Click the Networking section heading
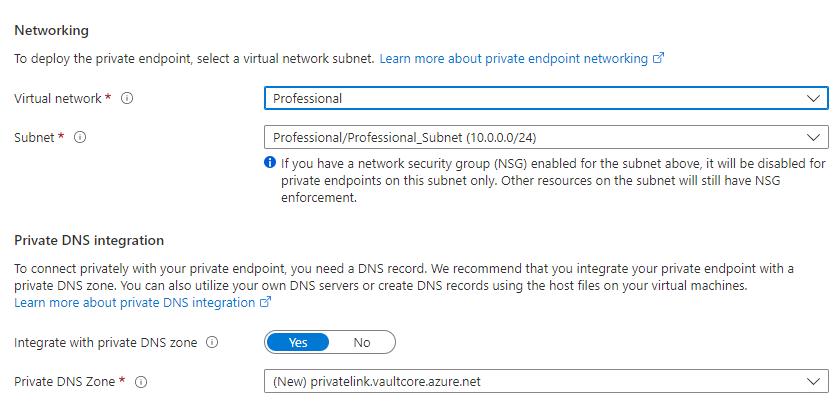 tap(51, 32)
